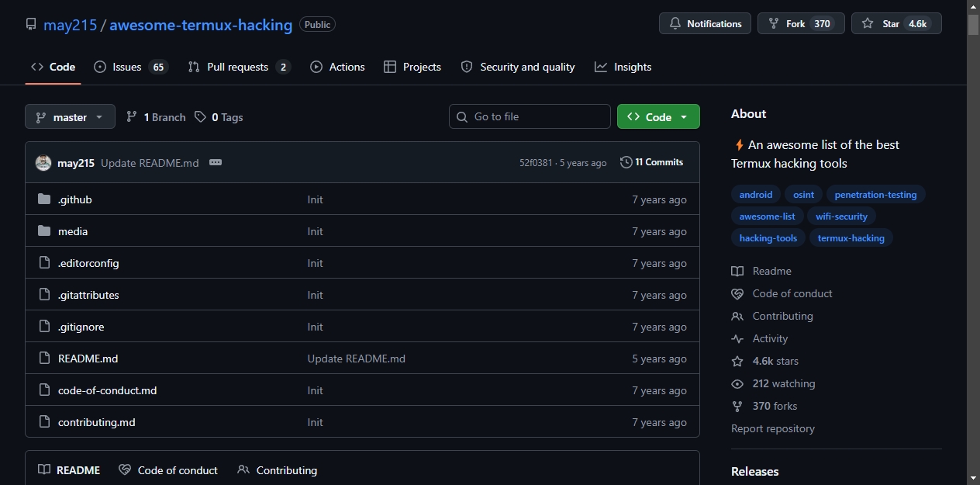Click the pulse icon beside Activity
The height and width of the screenshot is (485, 980).
737,338
